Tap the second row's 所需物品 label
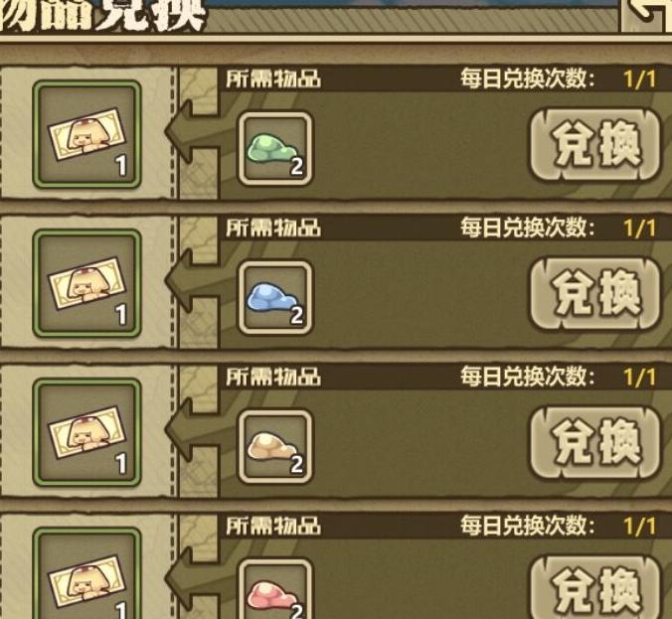 tap(273, 228)
